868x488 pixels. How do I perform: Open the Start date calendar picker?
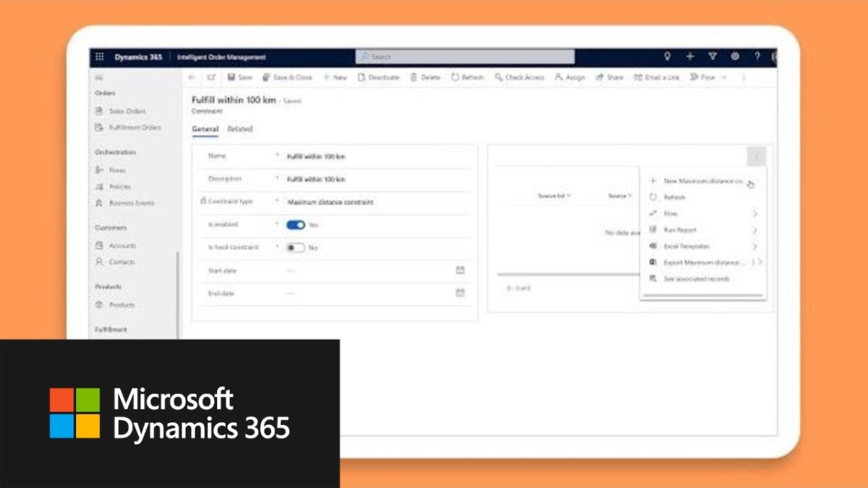pos(460,270)
